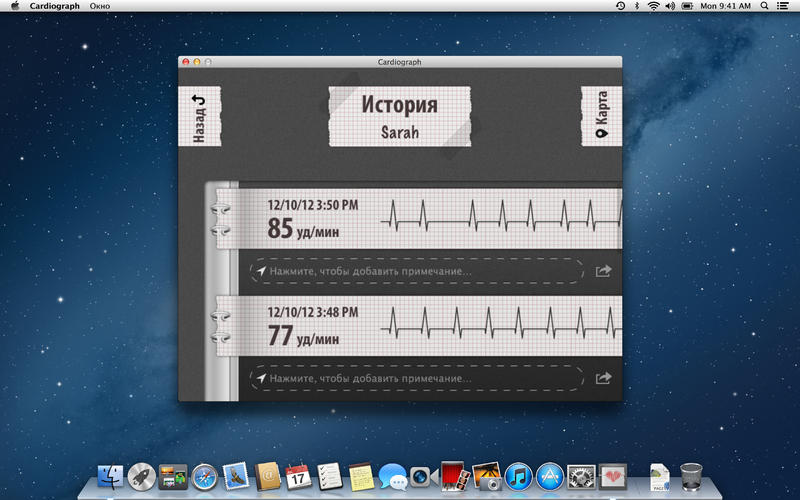Go back using the Назад tab
Screen dimensions: 800x500
pos(199,116)
